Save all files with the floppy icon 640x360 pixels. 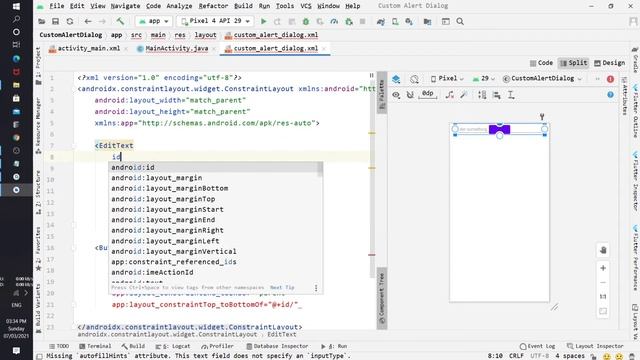point(56,21)
